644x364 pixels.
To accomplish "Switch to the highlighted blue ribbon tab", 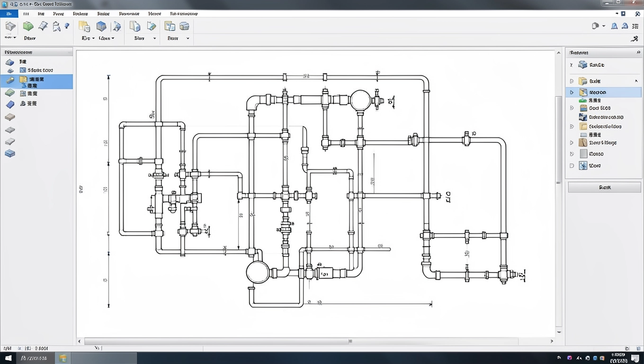I will [9, 13].
